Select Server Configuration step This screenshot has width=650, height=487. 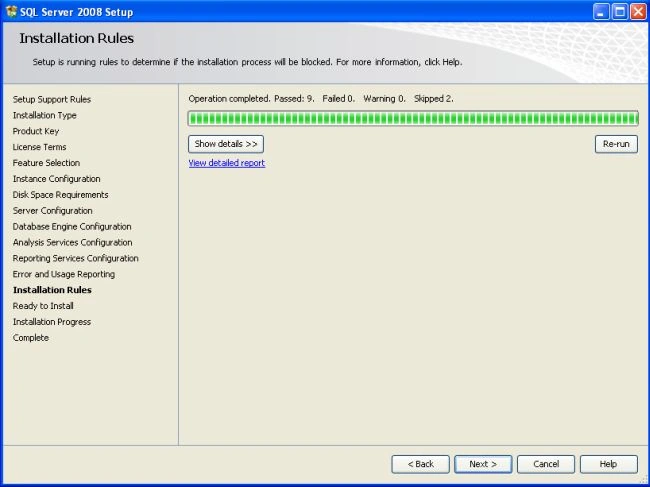coord(53,211)
